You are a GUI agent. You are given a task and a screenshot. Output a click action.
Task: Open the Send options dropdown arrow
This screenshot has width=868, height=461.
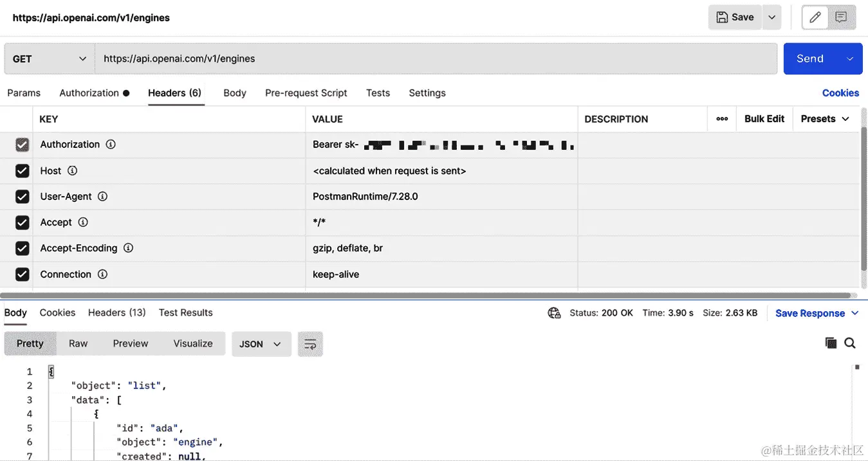[x=850, y=59]
